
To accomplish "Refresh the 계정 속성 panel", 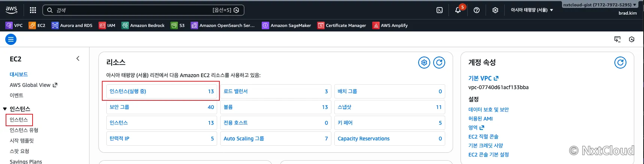I will [x=620, y=63].
